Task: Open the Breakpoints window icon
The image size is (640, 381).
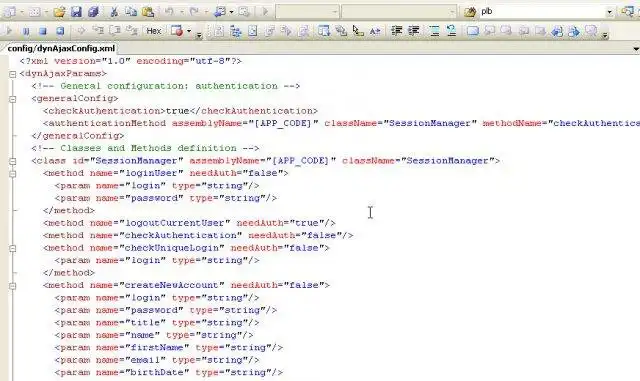Action: pos(177,31)
